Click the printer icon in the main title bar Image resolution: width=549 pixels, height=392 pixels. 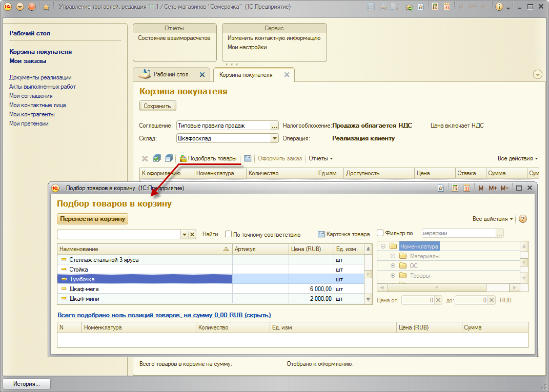(x=383, y=7)
